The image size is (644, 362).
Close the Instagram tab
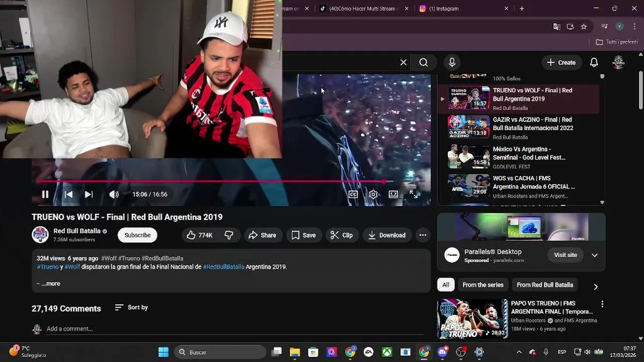[x=506, y=9]
